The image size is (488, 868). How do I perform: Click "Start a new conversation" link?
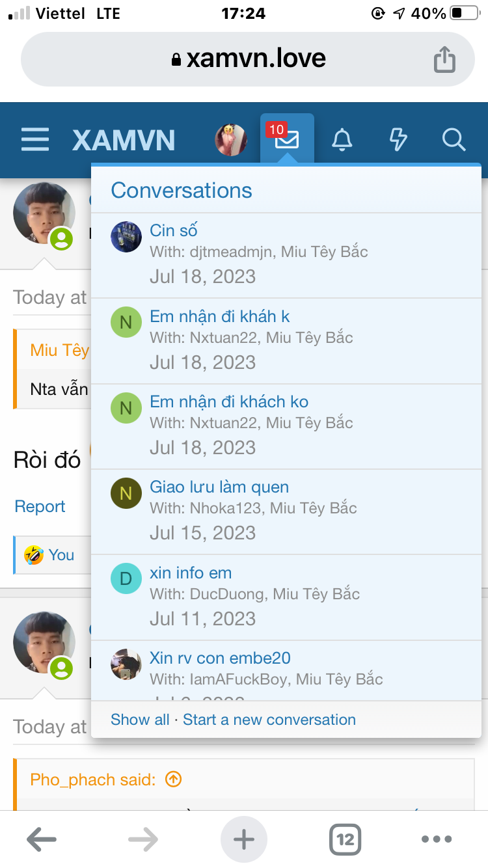(x=269, y=720)
